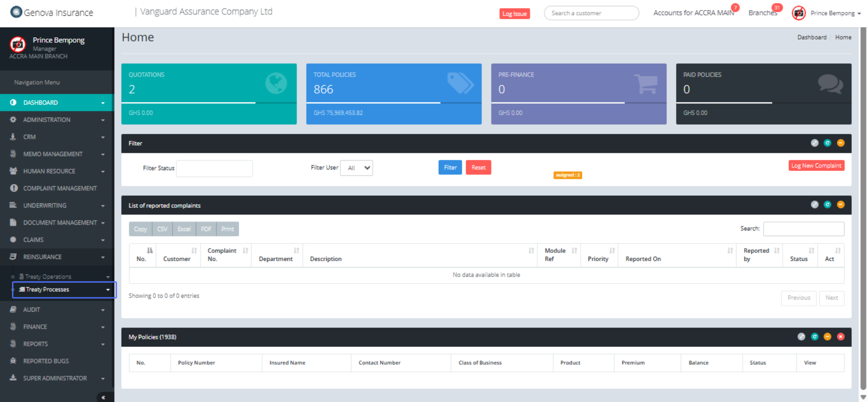Minimize the Filter panel with orange icon

(x=840, y=143)
